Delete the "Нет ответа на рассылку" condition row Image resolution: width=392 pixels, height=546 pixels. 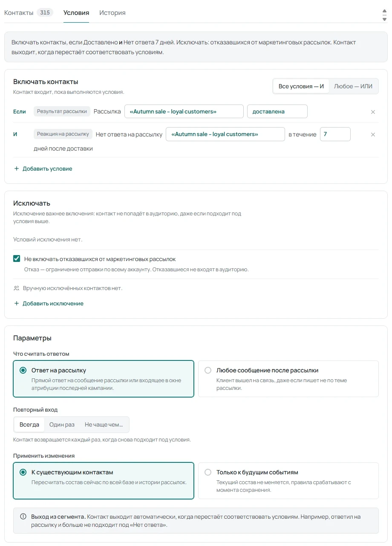[x=373, y=134]
